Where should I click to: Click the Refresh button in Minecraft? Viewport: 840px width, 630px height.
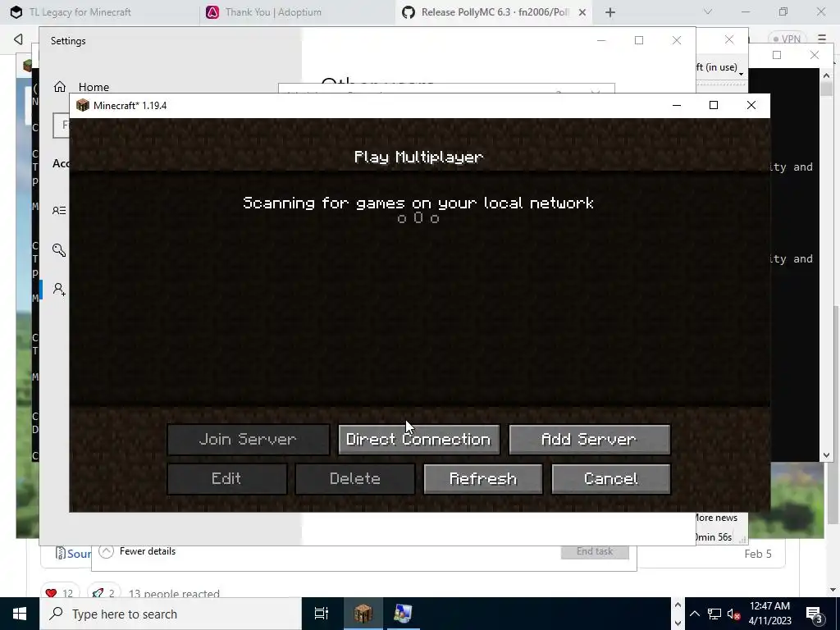[x=483, y=479]
